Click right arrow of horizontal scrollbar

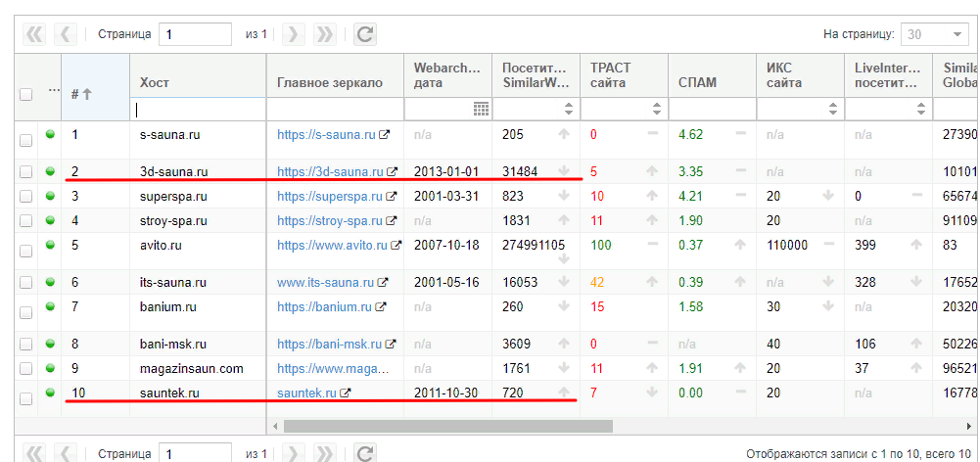[968, 426]
